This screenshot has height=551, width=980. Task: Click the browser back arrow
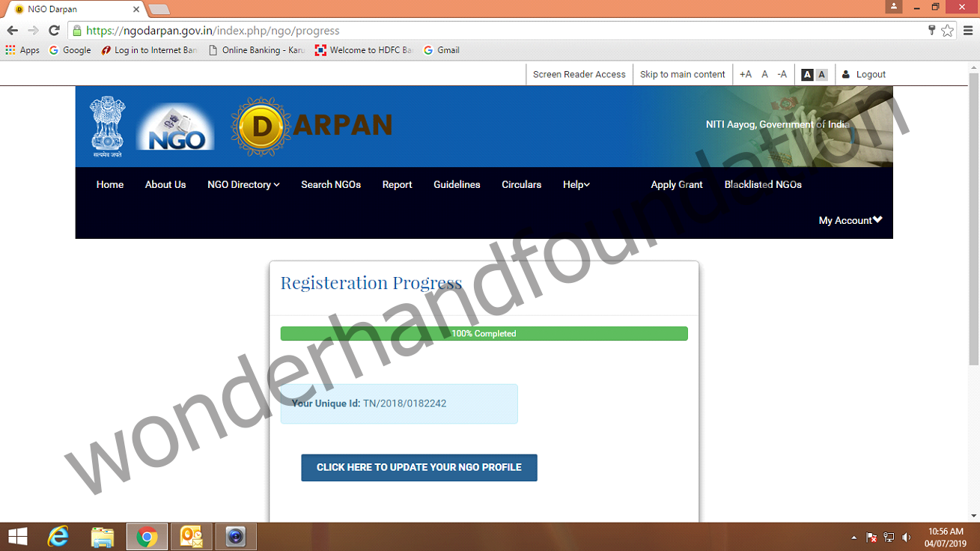pyautogui.click(x=12, y=31)
